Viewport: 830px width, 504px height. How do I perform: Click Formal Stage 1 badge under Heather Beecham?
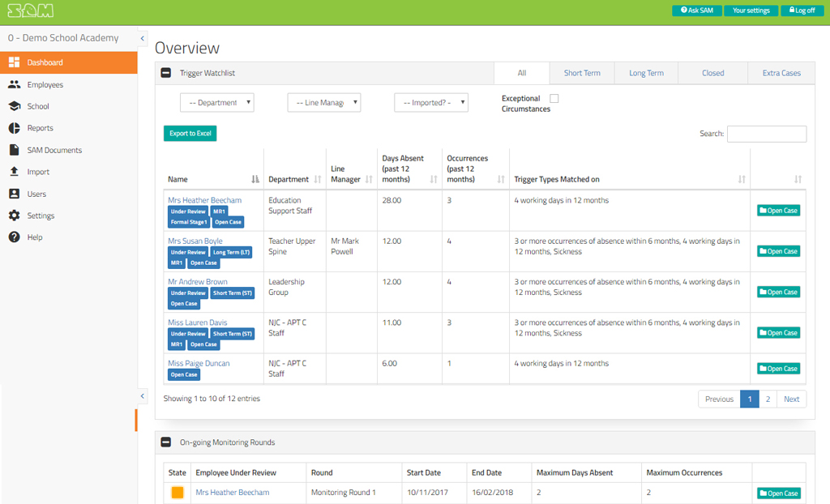click(x=188, y=222)
